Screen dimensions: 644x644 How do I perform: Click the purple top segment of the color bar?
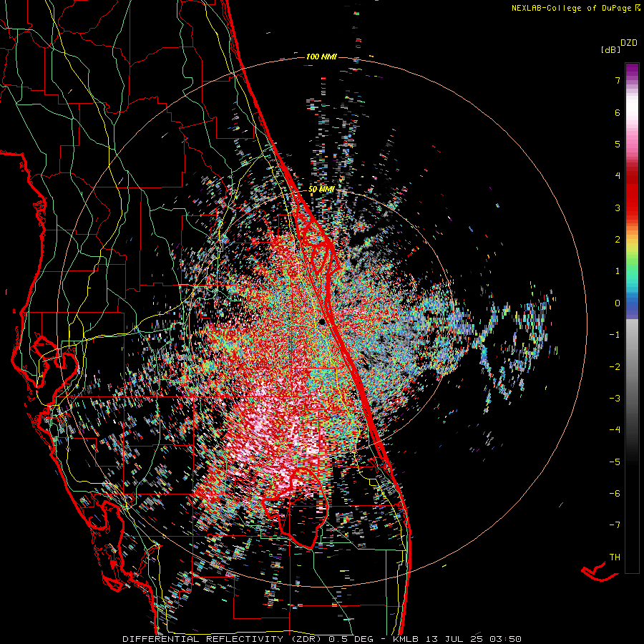tap(632, 70)
